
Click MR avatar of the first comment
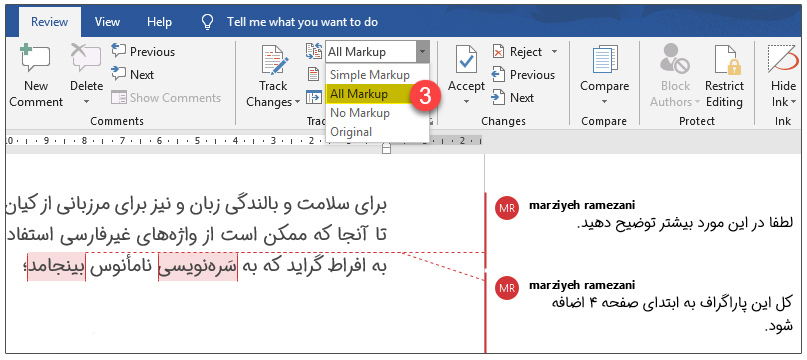point(506,209)
